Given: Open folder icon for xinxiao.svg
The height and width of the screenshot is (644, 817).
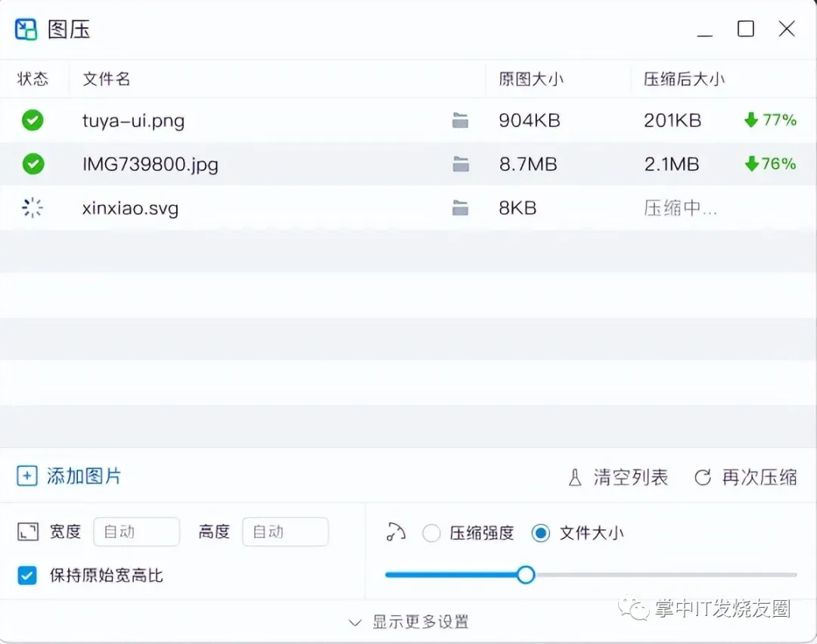Looking at the screenshot, I should [x=460, y=208].
